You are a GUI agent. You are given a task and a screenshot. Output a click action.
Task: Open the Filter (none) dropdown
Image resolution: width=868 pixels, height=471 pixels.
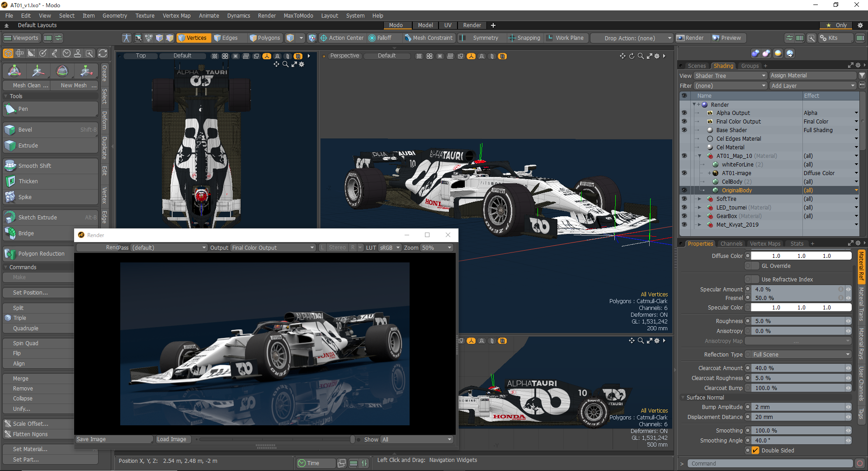coord(730,86)
